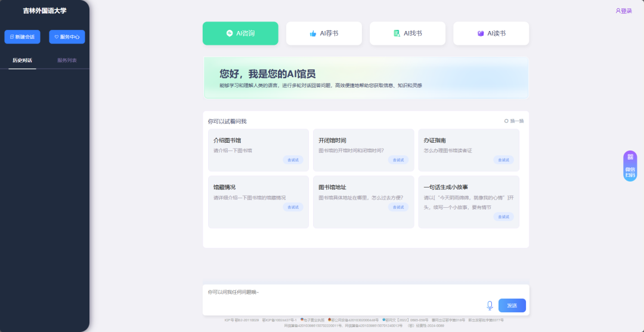Click the 换一换 refresh suggestions icon

click(x=506, y=121)
